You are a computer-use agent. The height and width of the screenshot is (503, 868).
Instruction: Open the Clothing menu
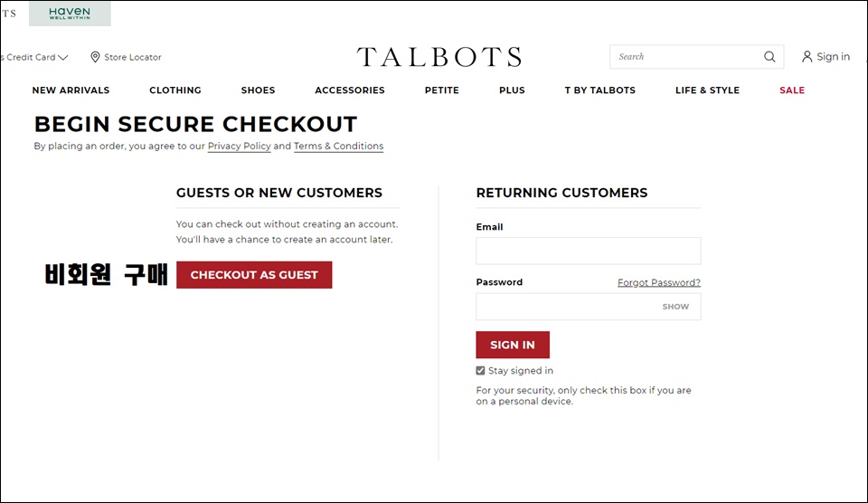tap(175, 90)
